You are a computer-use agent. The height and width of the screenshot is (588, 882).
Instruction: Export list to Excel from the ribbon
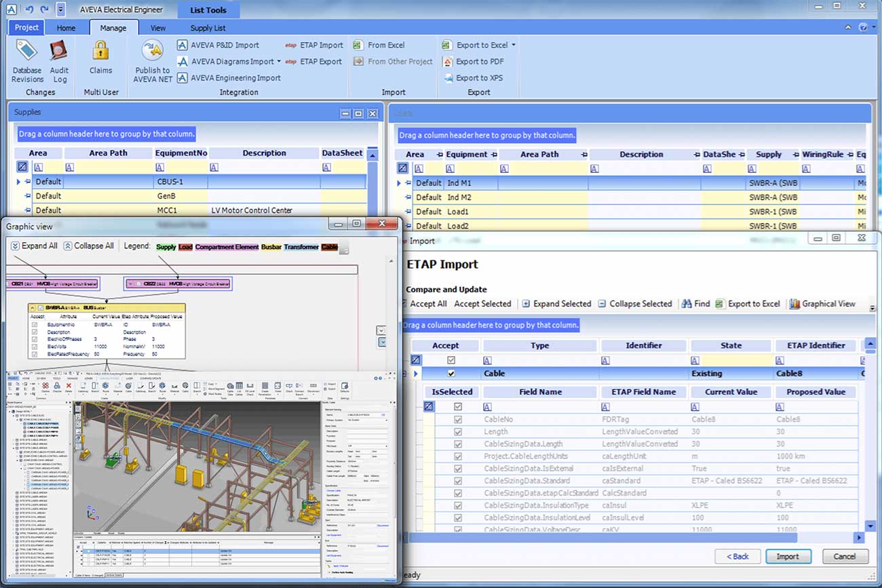474,45
